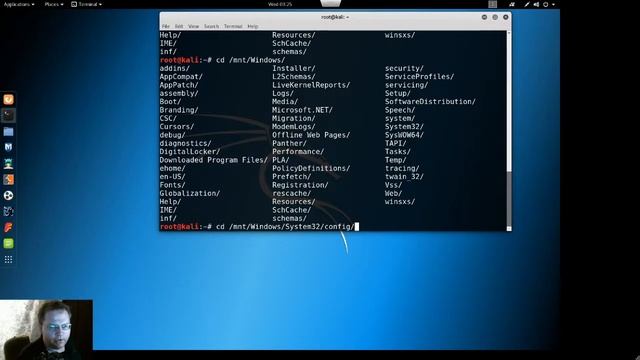Click the 'Prefetch/' entry
This screenshot has height=360, width=640.
click(291, 176)
